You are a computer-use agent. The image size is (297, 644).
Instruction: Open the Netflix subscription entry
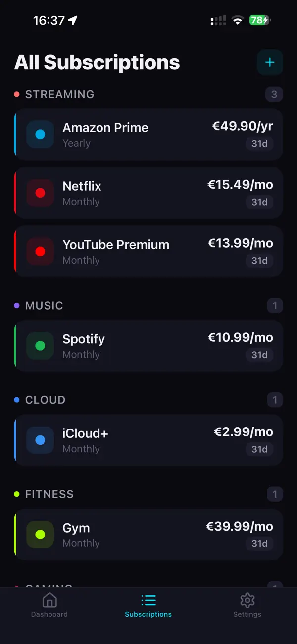[x=148, y=193]
